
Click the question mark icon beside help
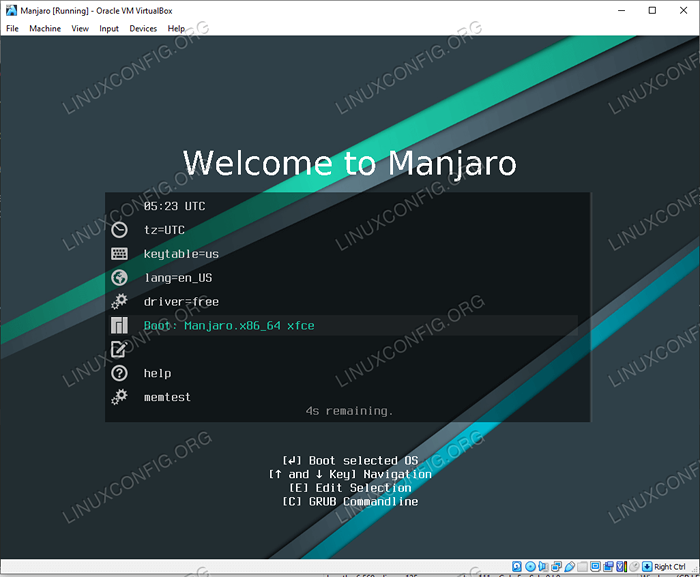point(119,373)
